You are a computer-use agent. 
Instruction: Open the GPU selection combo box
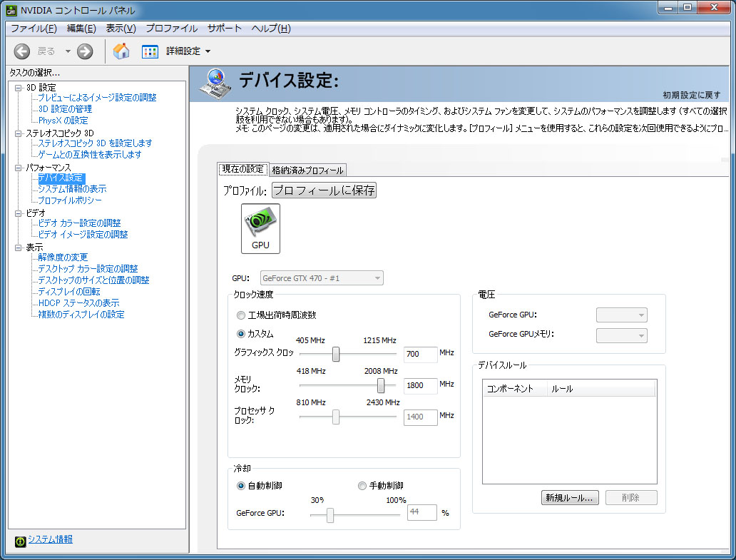[322, 278]
